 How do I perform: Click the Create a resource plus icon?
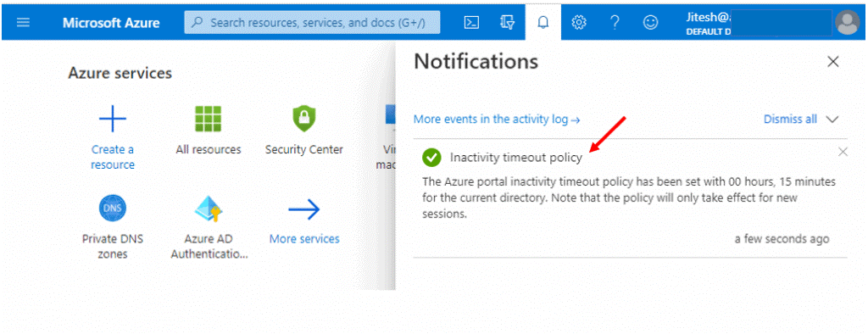[x=113, y=119]
